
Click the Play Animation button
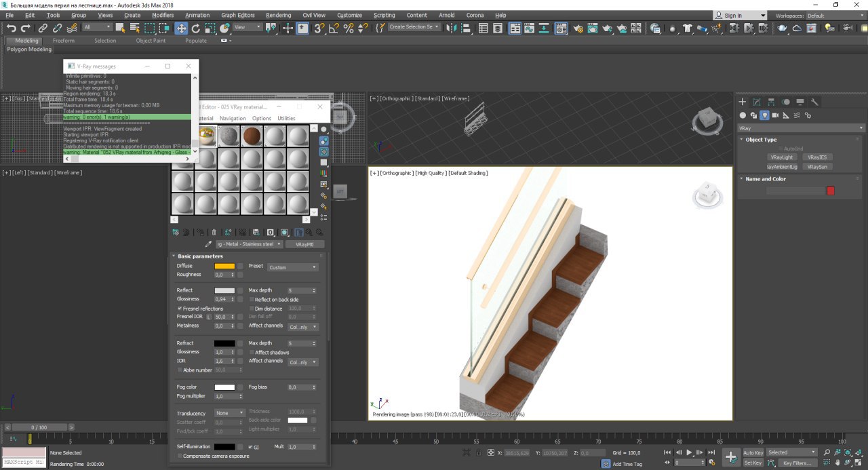coord(689,452)
